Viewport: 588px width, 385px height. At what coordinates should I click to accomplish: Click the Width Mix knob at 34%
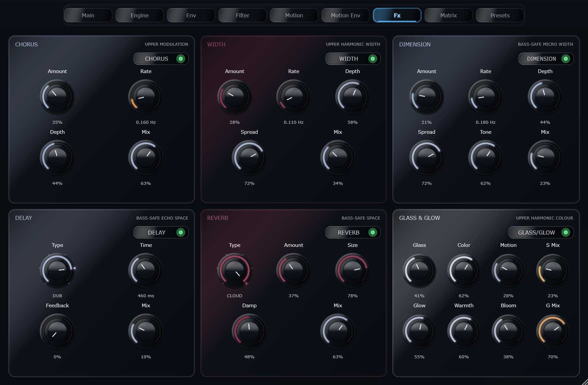coord(338,157)
